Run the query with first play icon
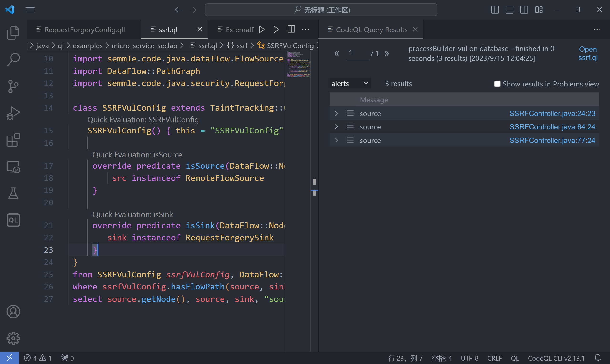The width and height of the screenshot is (610, 364). (x=262, y=30)
